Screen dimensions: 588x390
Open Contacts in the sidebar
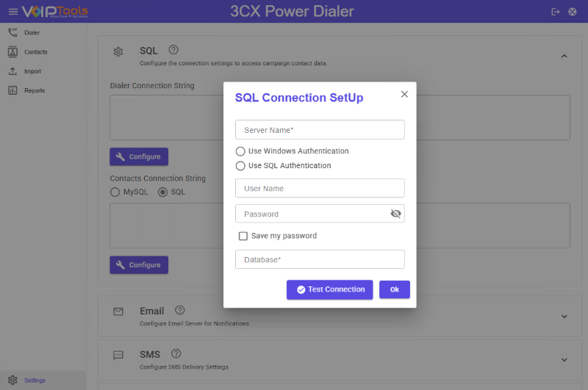35,52
